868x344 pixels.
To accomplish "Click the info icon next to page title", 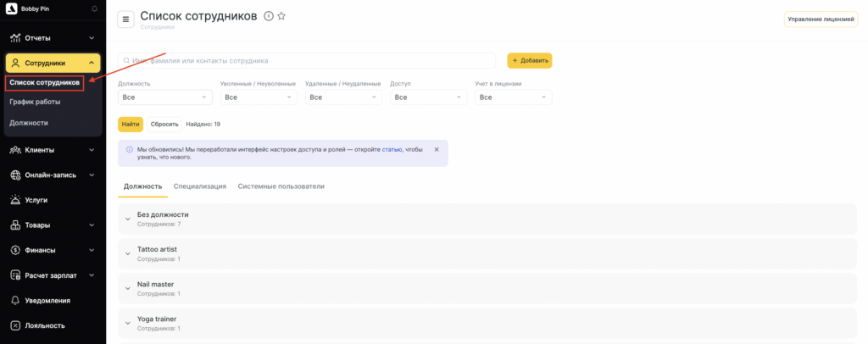I will 269,16.
